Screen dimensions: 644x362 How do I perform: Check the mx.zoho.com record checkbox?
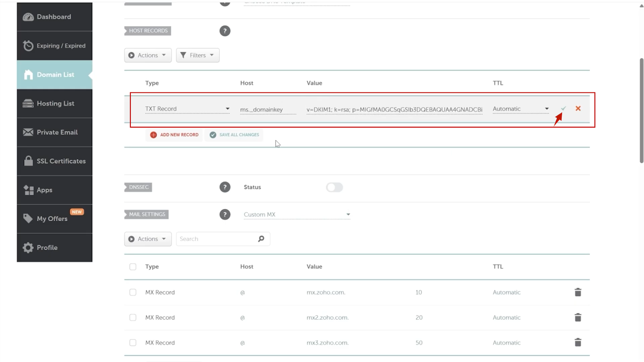tap(133, 292)
